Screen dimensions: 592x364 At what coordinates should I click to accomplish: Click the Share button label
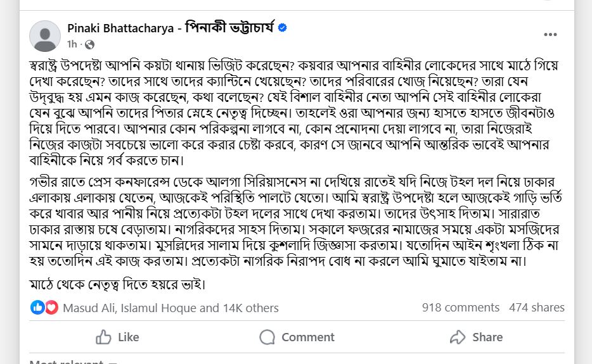tap(487, 337)
